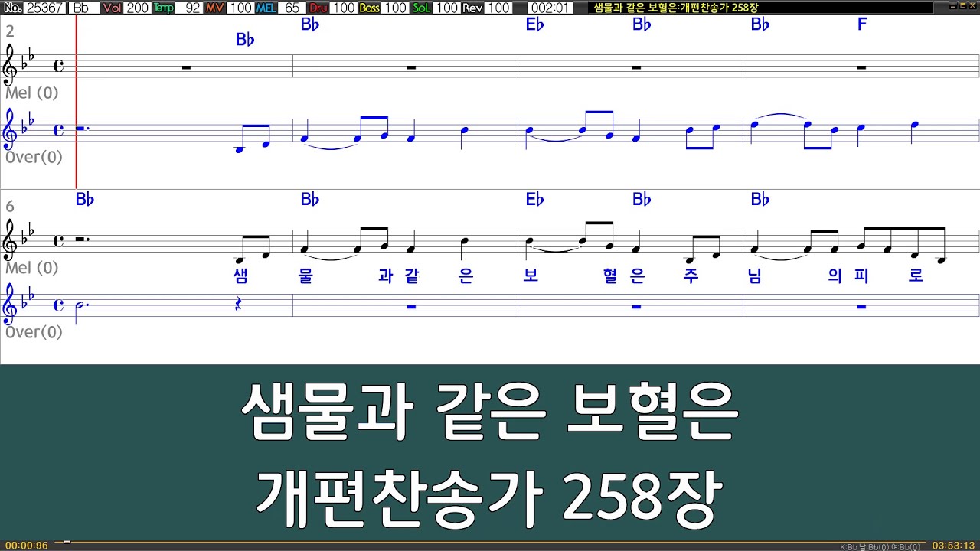
Task: Click the lyric syllable 님
Action: pyautogui.click(x=756, y=275)
